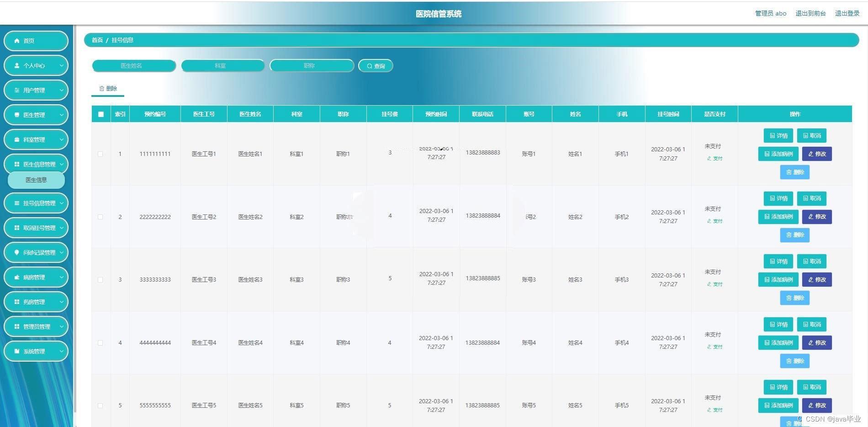Click the pay icon in row 4444444444

click(709, 347)
